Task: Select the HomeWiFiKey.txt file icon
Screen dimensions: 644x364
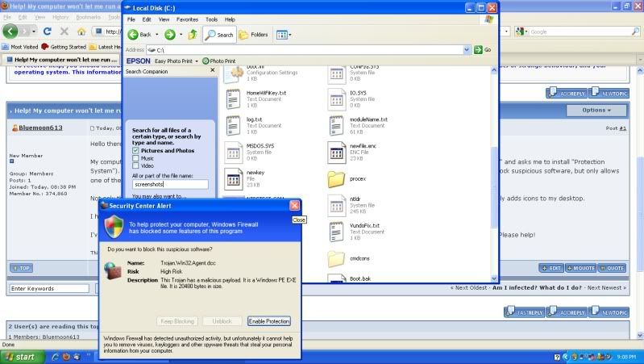Action: click(233, 99)
